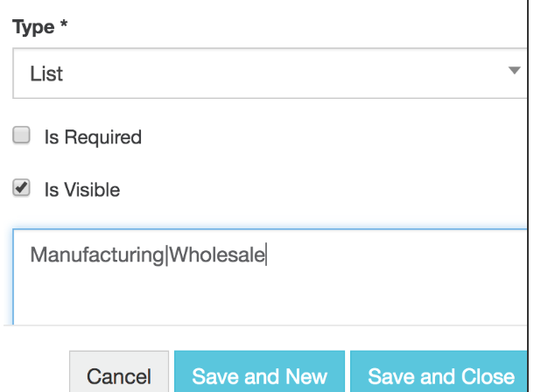Place cursor at the pipe separator
555x392 pixels.
[x=166, y=256]
